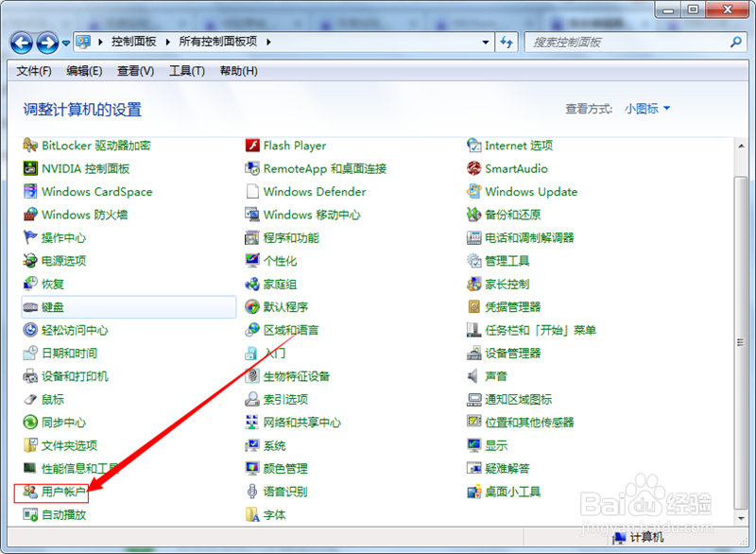Expand arrow after 控制面板 breadcrumb
The width and height of the screenshot is (756, 554).
(x=167, y=43)
